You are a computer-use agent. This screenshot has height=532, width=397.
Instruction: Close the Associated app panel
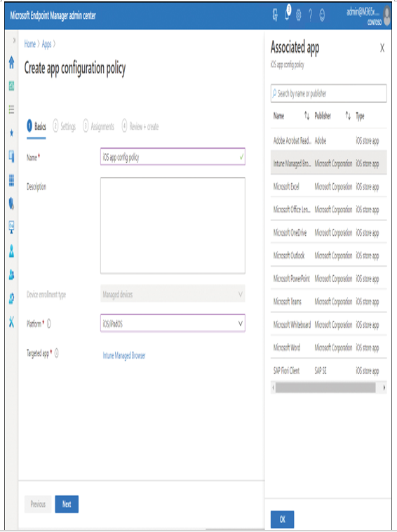pyautogui.click(x=382, y=48)
